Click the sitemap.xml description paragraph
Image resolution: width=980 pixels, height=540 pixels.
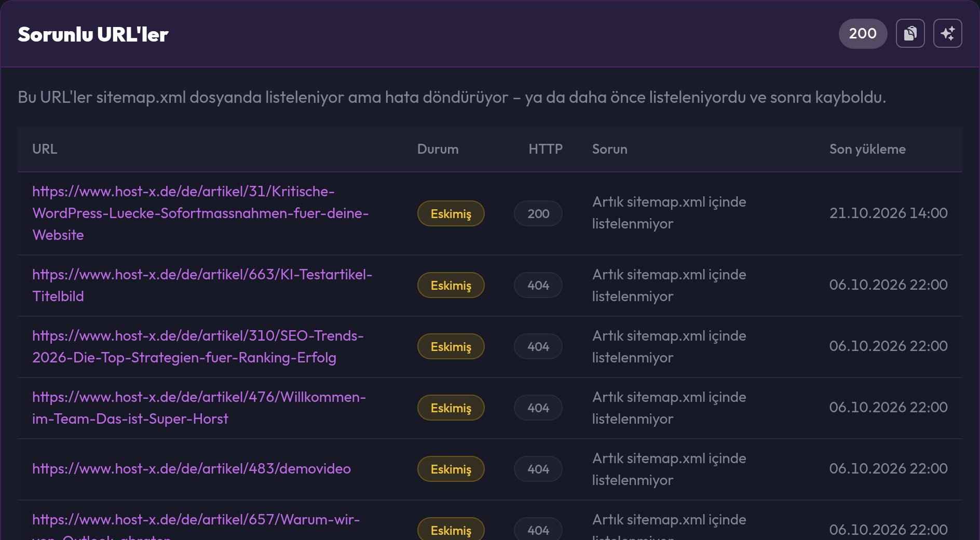pos(452,97)
